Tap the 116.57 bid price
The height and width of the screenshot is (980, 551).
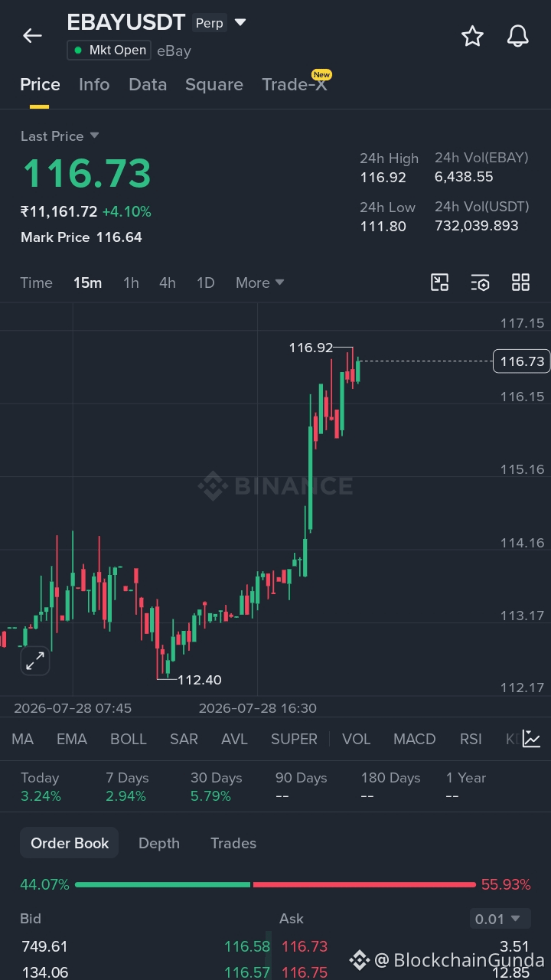click(x=247, y=972)
